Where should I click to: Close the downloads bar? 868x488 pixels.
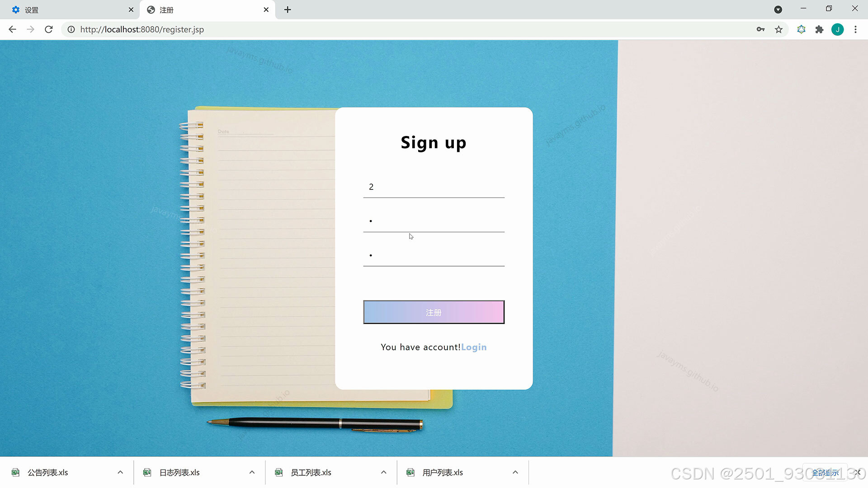858,472
